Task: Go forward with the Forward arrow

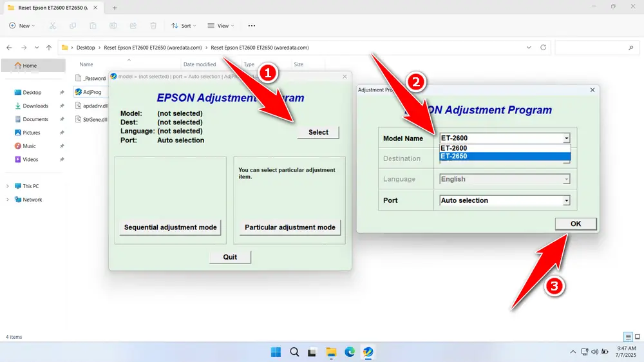Action: (24, 48)
